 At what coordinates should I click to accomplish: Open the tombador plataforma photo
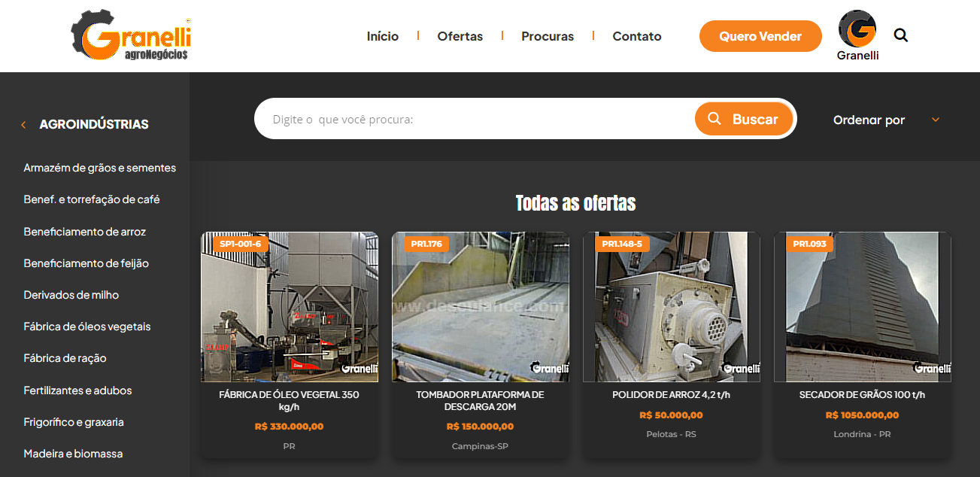481,307
